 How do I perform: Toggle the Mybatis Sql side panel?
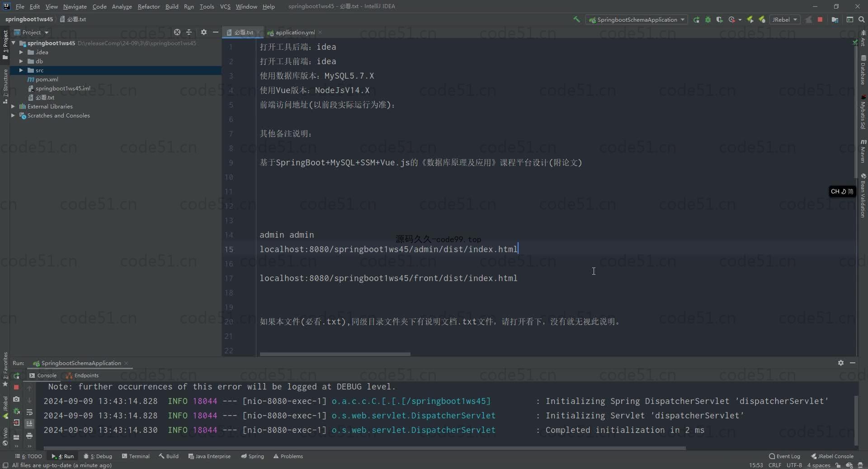click(x=863, y=112)
